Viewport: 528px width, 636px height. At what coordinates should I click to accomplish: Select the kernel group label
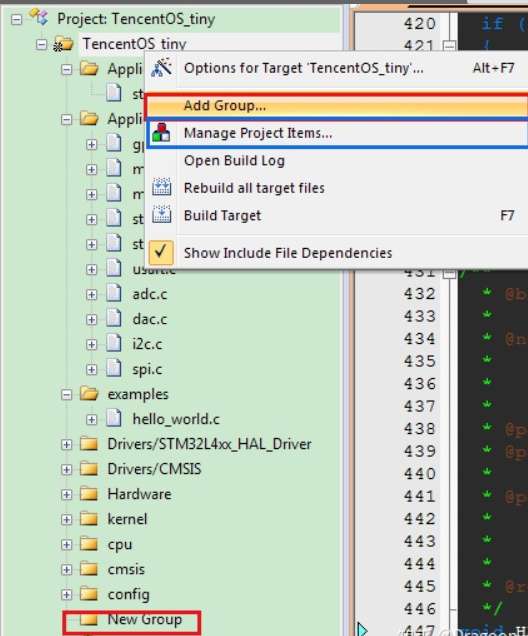coord(127,519)
